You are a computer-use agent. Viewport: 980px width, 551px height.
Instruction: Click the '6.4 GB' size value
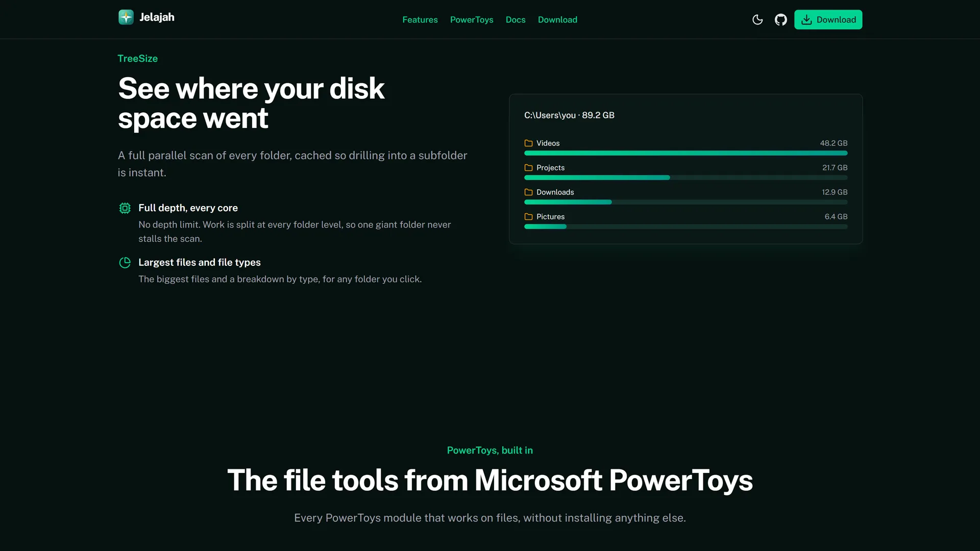[x=836, y=217]
